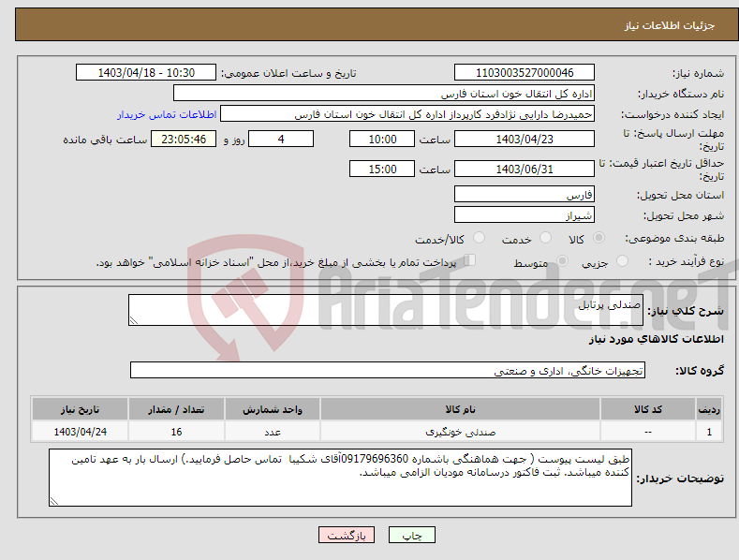Click the price validity date 1403/06/31 field
This screenshot has height=560, width=739.
pyautogui.click(x=525, y=169)
